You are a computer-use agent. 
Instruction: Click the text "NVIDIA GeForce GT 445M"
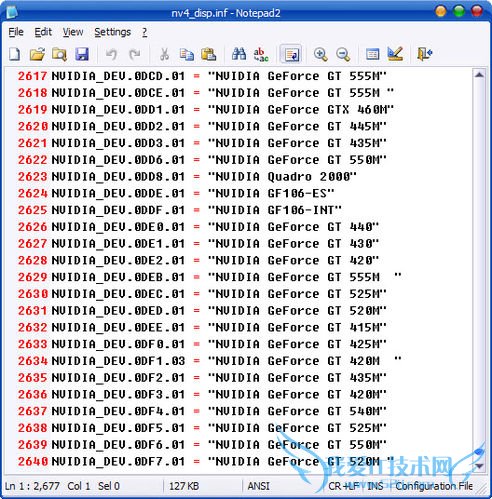coord(297,126)
